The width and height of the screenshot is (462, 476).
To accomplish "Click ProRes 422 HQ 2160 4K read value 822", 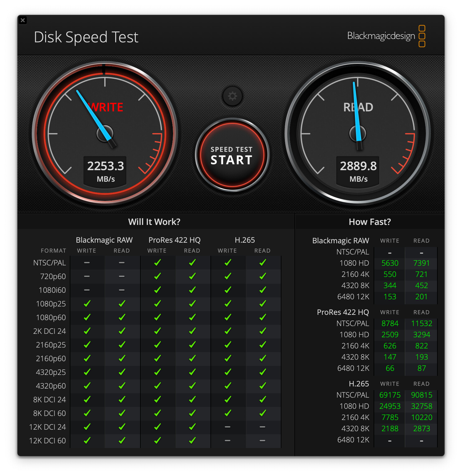I will (422, 346).
